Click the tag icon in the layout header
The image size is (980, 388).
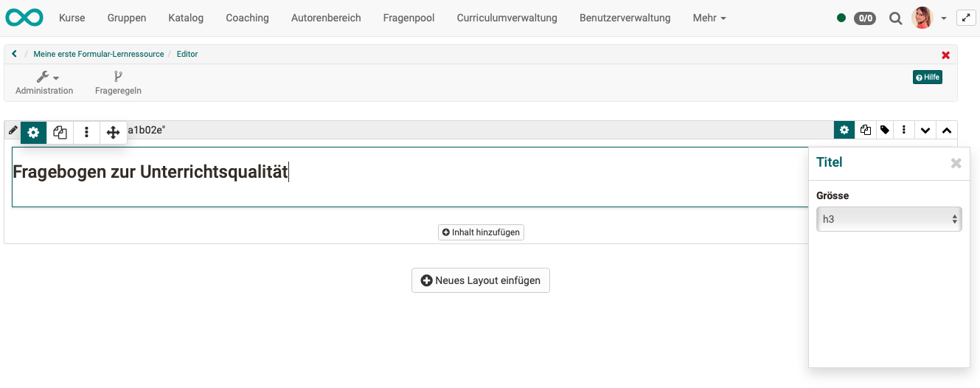[885, 130]
